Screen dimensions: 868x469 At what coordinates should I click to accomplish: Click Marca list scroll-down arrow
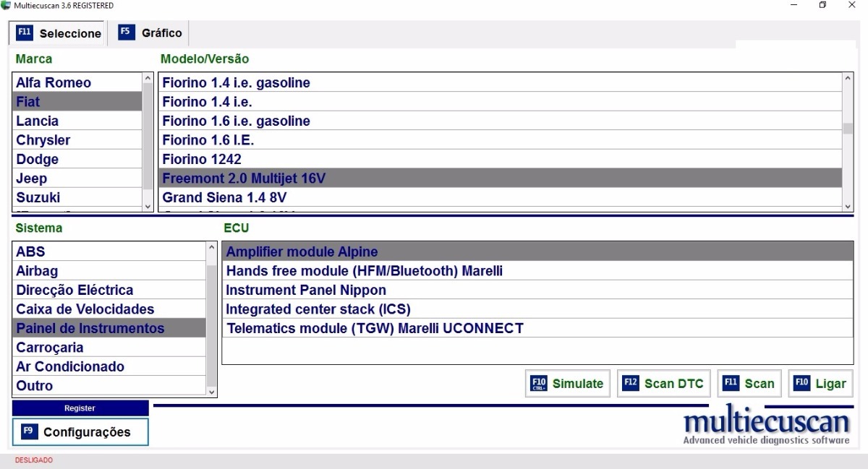click(x=148, y=207)
